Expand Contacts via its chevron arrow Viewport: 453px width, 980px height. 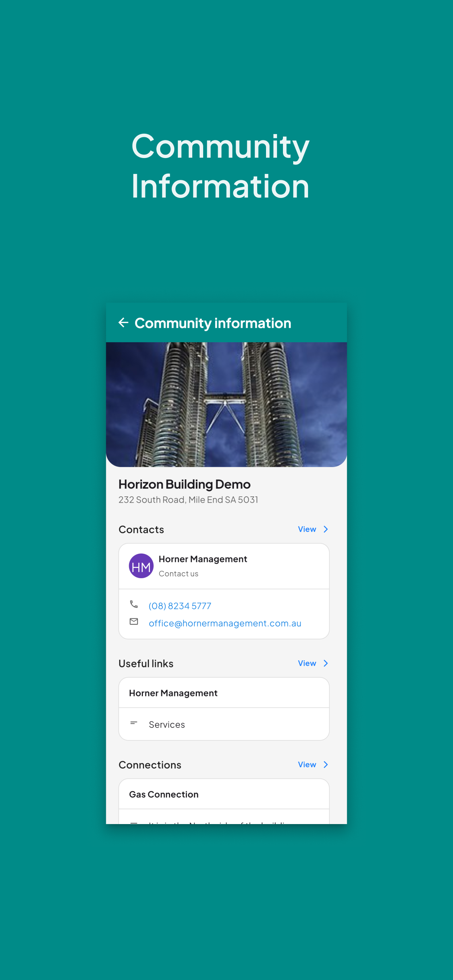pyautogui.click(x=326, y=529)
